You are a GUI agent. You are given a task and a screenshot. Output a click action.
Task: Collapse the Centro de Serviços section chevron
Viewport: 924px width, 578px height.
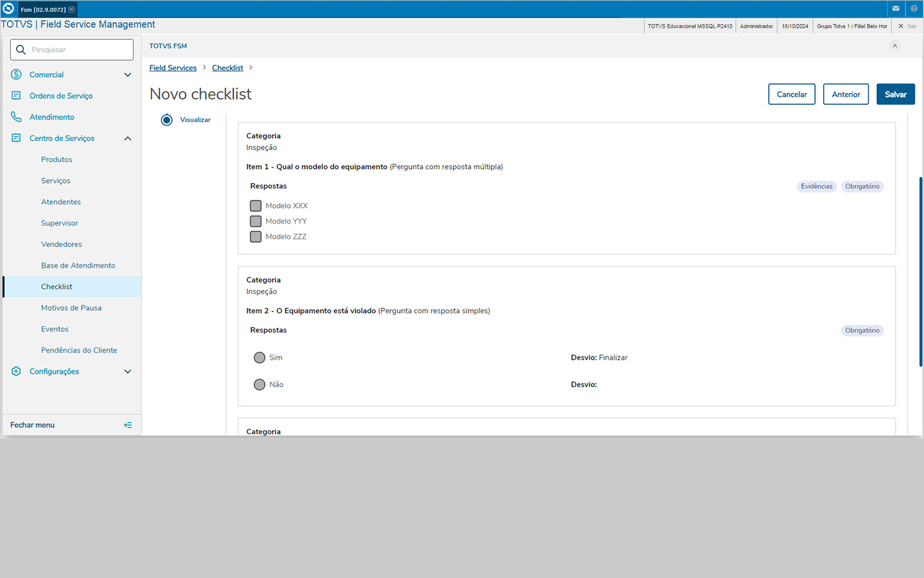128,138
